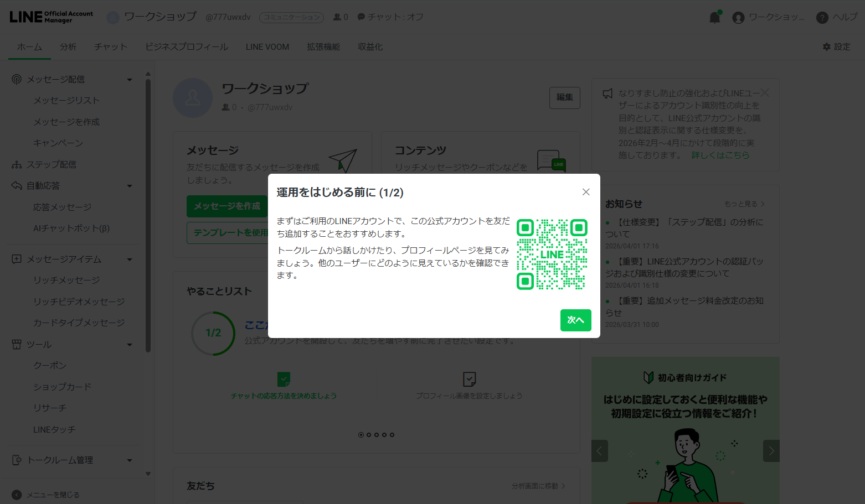865x504 pixels.
Task: Click the LINE Official Account Manager logo
Action: 51,17
